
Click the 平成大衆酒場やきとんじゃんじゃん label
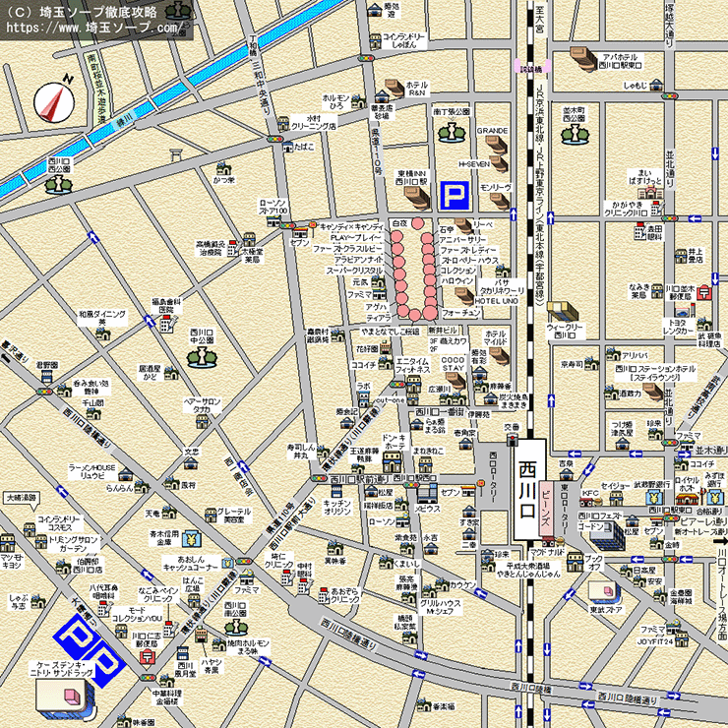[528, 570]
